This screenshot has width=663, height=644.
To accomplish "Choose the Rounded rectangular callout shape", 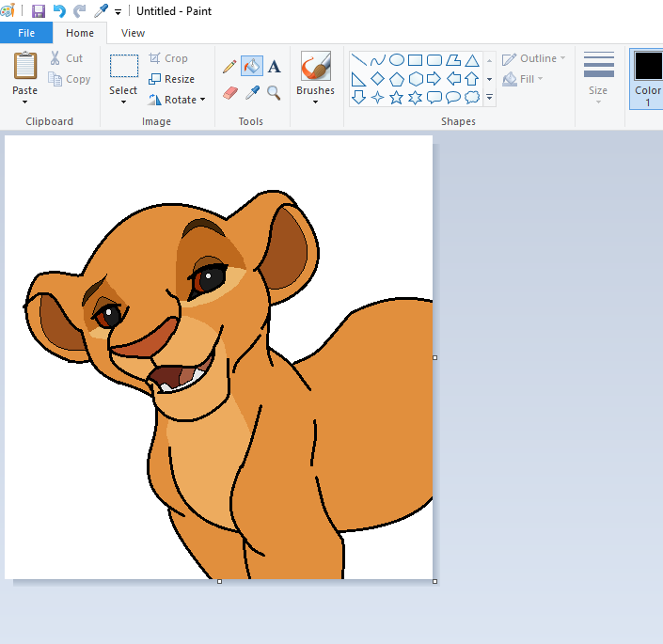I will pyautogui.click(x=434, y=98).
